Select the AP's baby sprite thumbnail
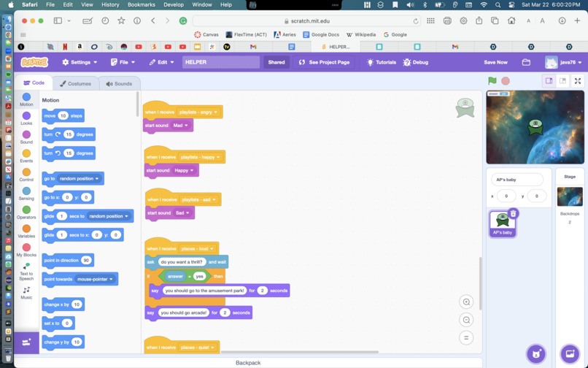Viewport: 588px width, 368px height. [503, 223]
